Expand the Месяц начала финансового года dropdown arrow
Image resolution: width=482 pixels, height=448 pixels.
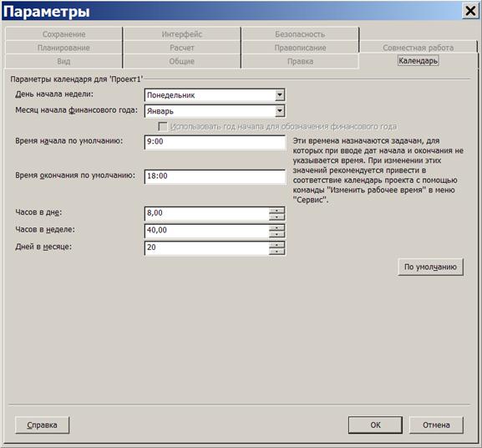(279, 111)
